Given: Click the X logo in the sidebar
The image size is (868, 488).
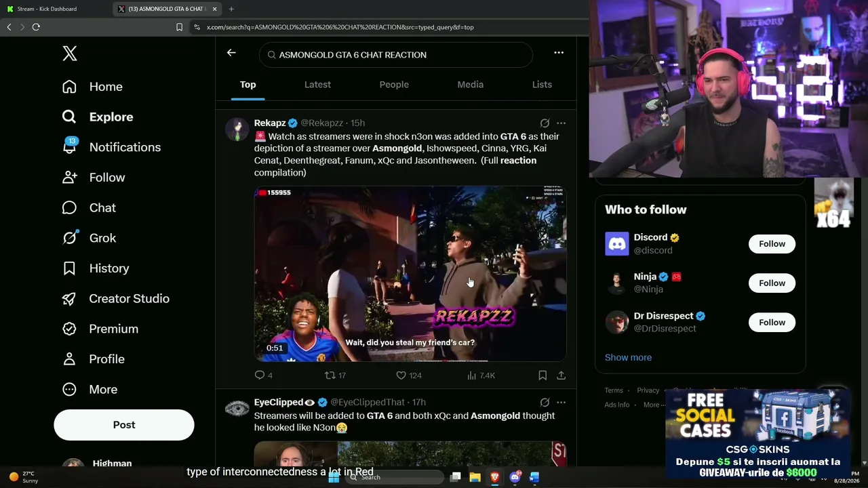Looking at the screenshot, I should pos(70,54).
